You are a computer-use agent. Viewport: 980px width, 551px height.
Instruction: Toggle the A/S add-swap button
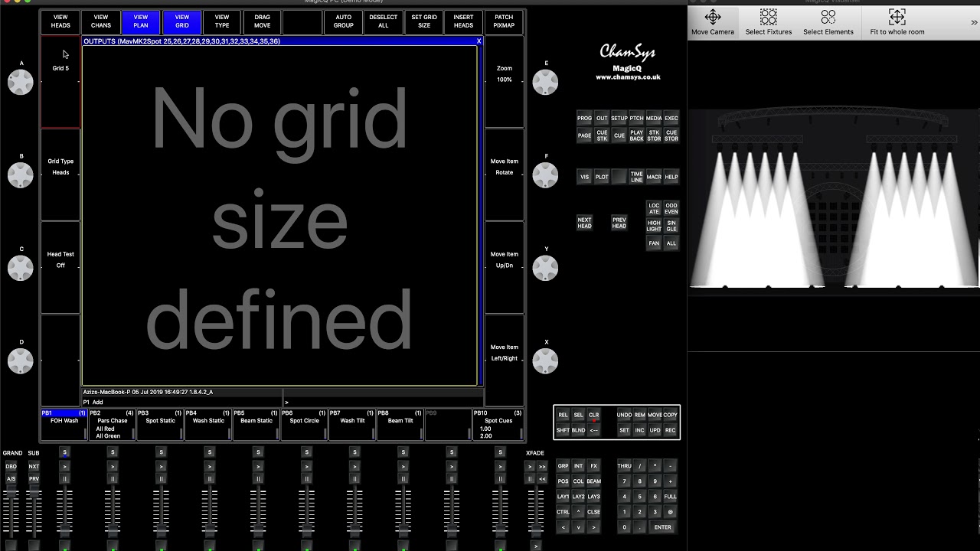pos(11,479)
